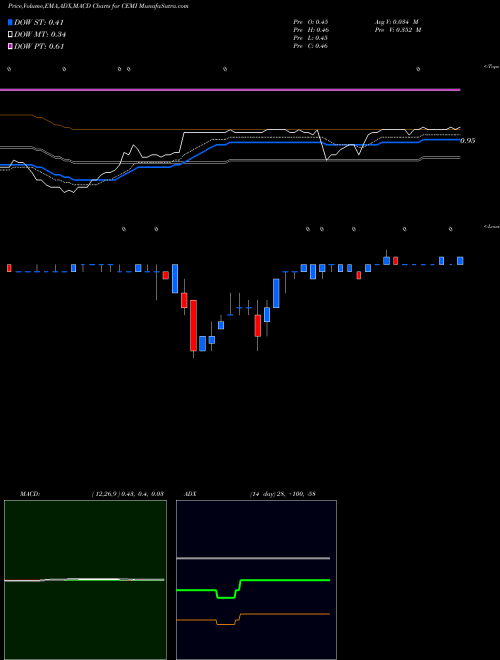Click the 'Pre O: 0.45' value
The height and width of the screenshot is (660, 500).
311,22
